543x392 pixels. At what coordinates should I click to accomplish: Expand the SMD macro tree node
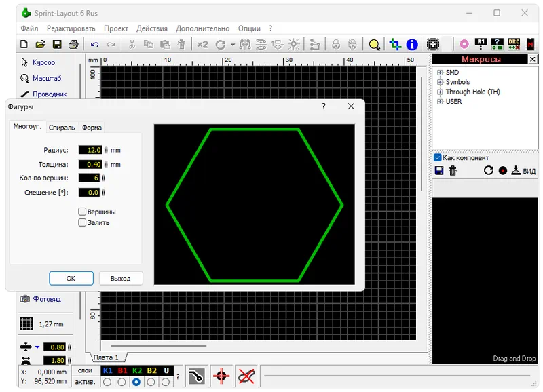click(x=440, y=73)
